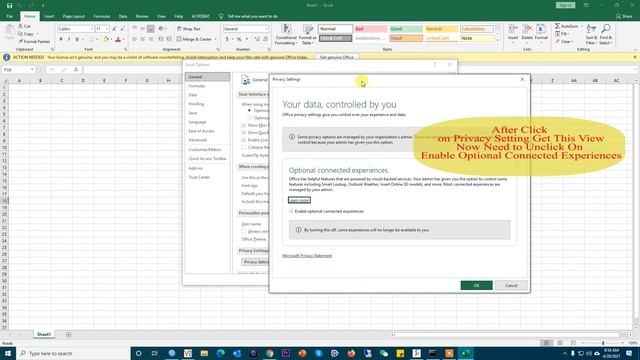
Task: Click the Cut scissors icon
Action: pos(20,26)
